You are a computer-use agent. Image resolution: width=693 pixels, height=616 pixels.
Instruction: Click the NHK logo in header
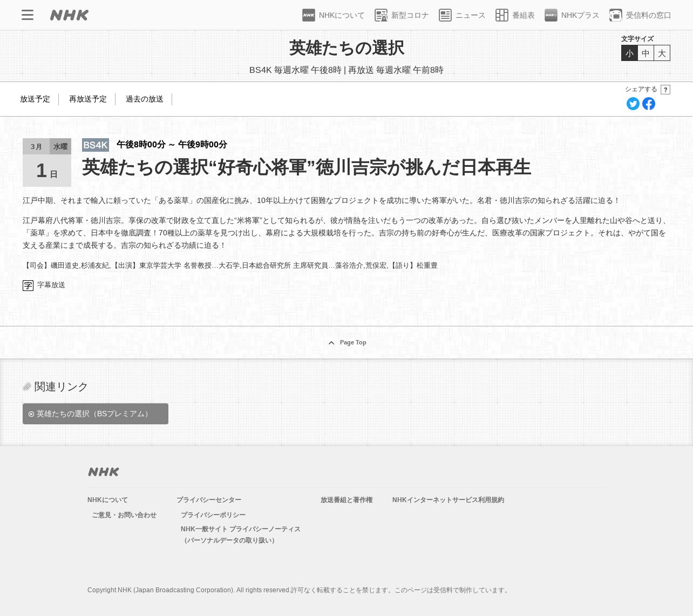[x=69, y=15]
